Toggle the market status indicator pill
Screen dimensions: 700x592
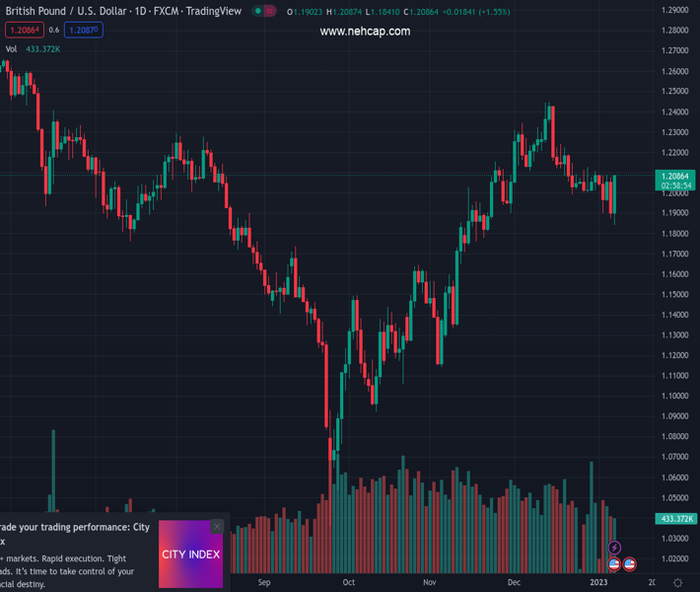263,12
